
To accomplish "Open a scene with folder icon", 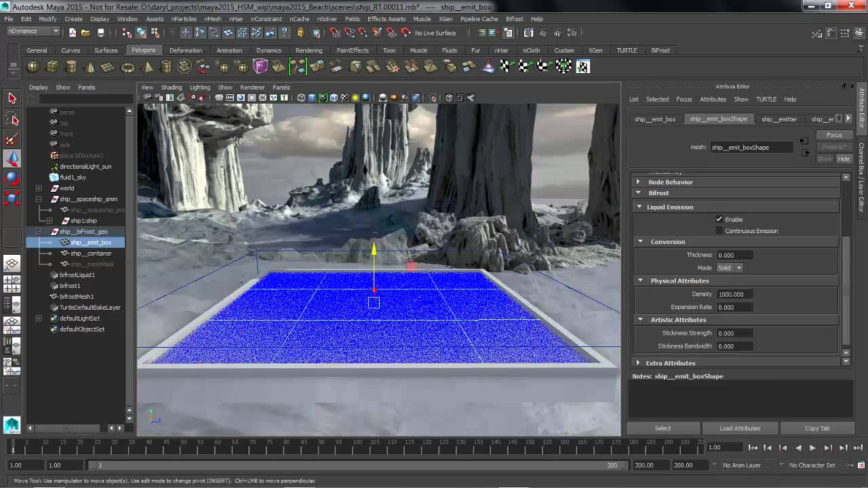I will tap(86, 33).
